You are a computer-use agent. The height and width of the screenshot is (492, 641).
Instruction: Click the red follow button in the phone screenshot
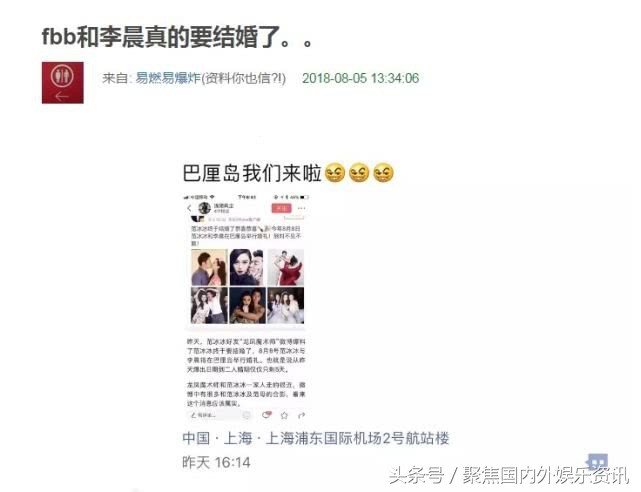click(x=282, y=208)
